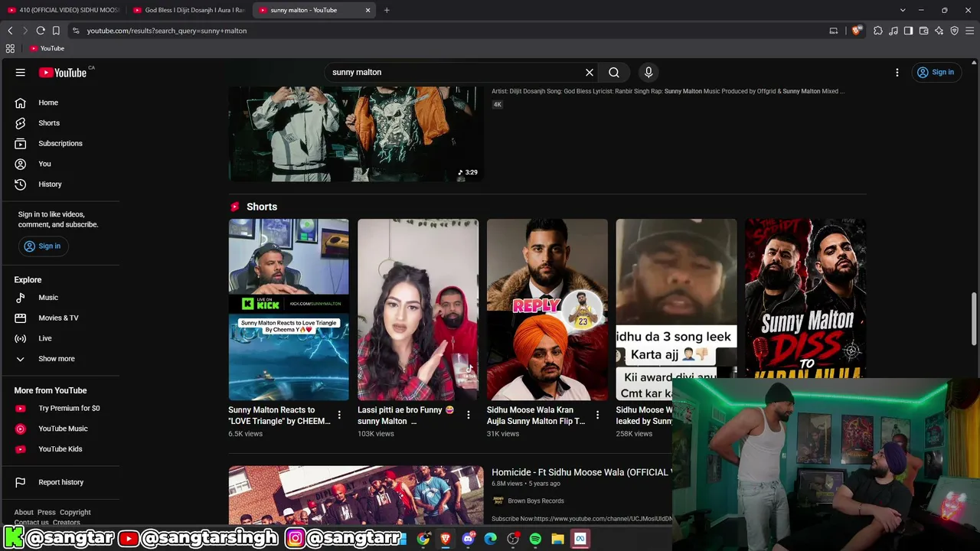Open Google Chrome from the taskbar
Viewport: 980px width, 551px height.
pyautogui.click(x=423, y=539)
